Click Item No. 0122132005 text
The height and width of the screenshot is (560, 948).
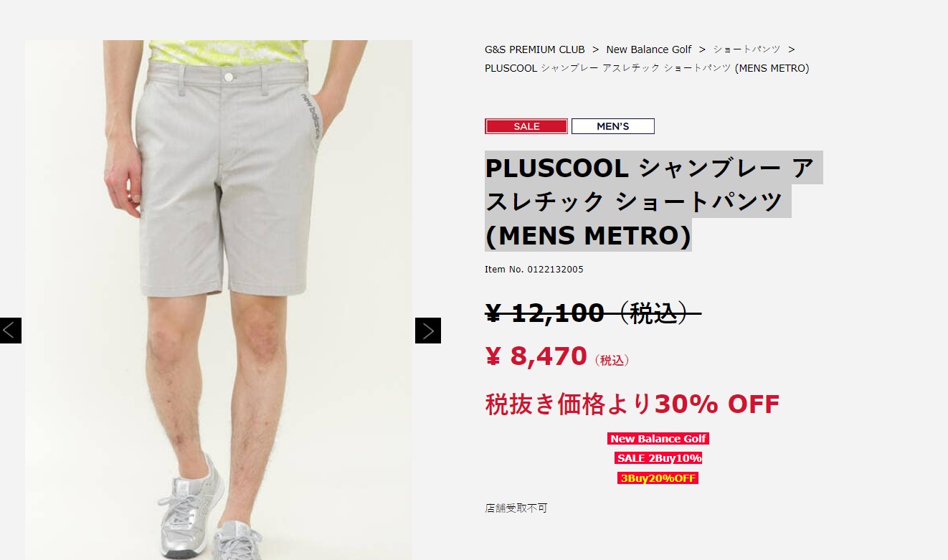click(534, 270)
